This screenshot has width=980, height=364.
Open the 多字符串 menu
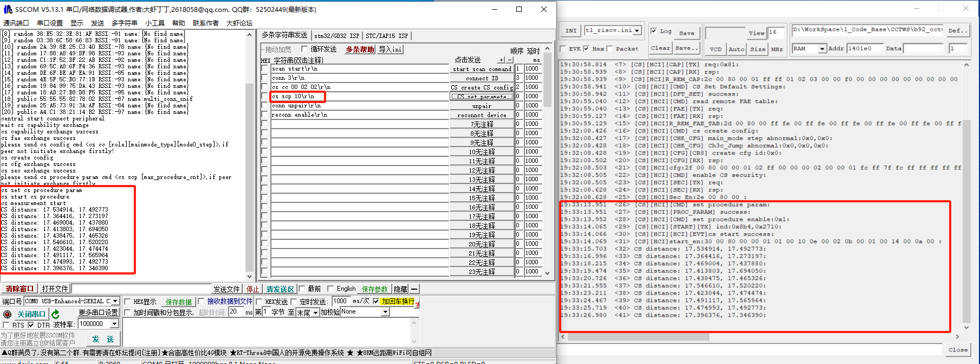(x=125, y=23)
